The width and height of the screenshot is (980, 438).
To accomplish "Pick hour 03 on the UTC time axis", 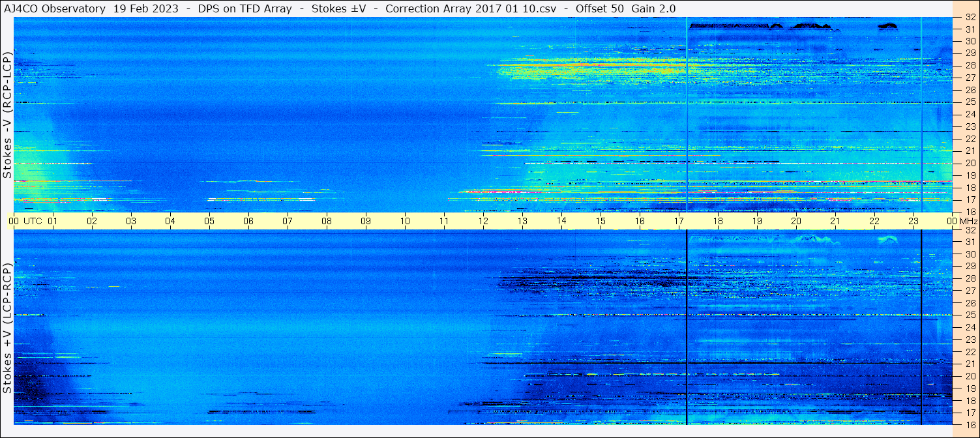I will click(131, 221).
